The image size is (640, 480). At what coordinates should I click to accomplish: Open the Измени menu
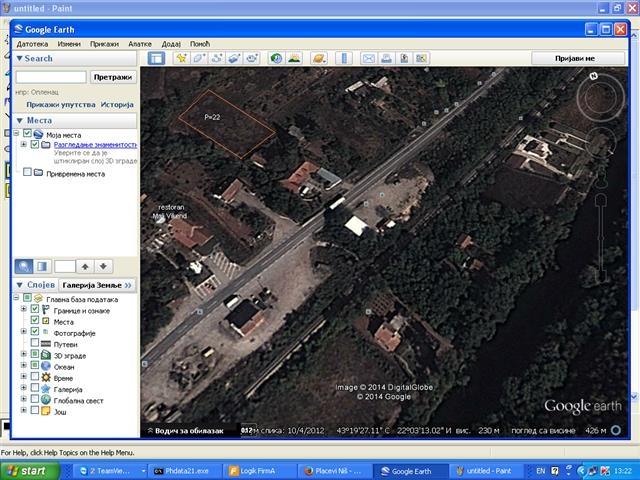click(x=69, y=44)
